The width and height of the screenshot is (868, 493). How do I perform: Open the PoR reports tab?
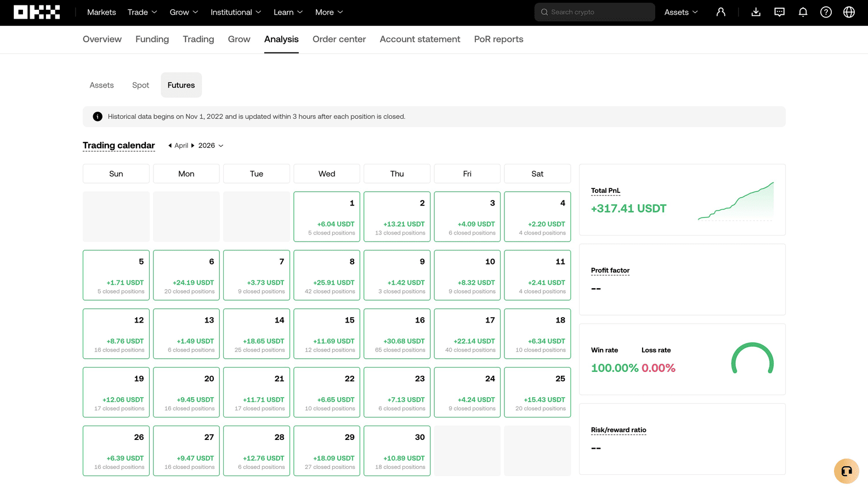point(498,39)
